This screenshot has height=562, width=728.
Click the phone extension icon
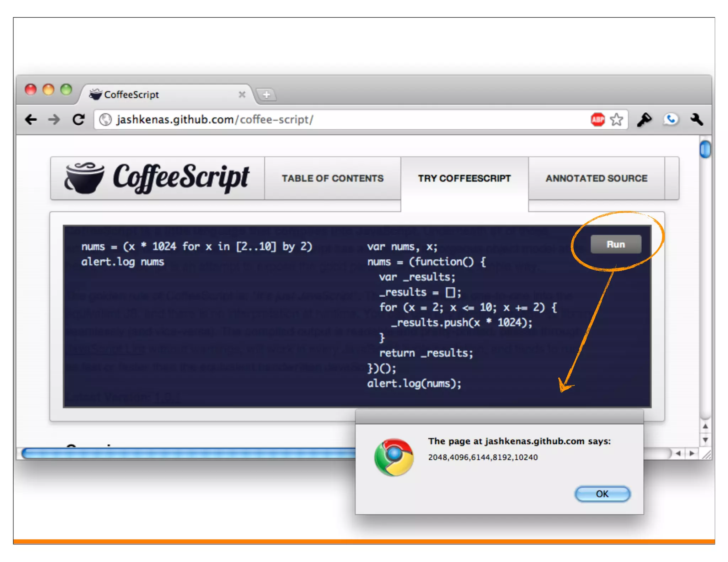(670, 119)
